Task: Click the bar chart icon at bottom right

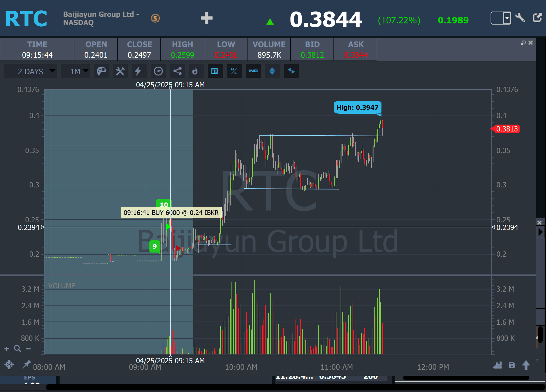Action: coord(498,365)
